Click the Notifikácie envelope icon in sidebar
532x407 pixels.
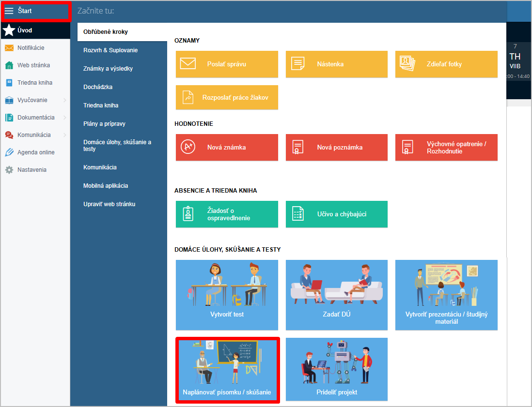(x=9, y=48)
